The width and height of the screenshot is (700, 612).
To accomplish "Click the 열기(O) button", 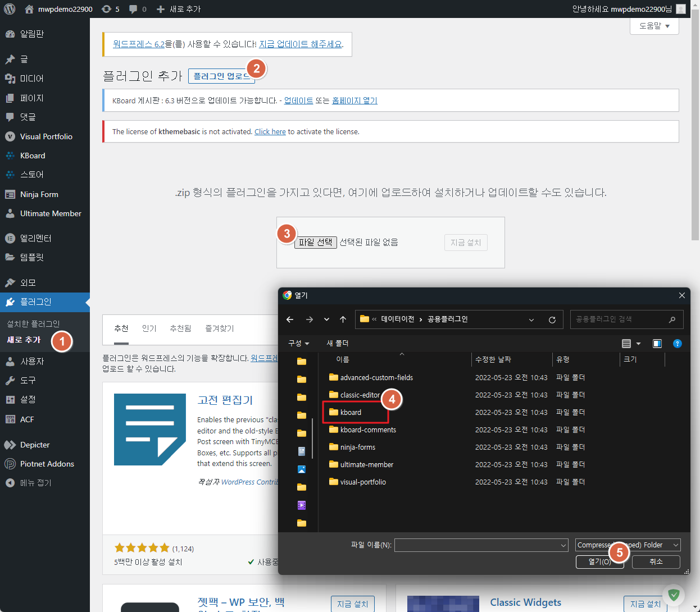I will point(599,561).
